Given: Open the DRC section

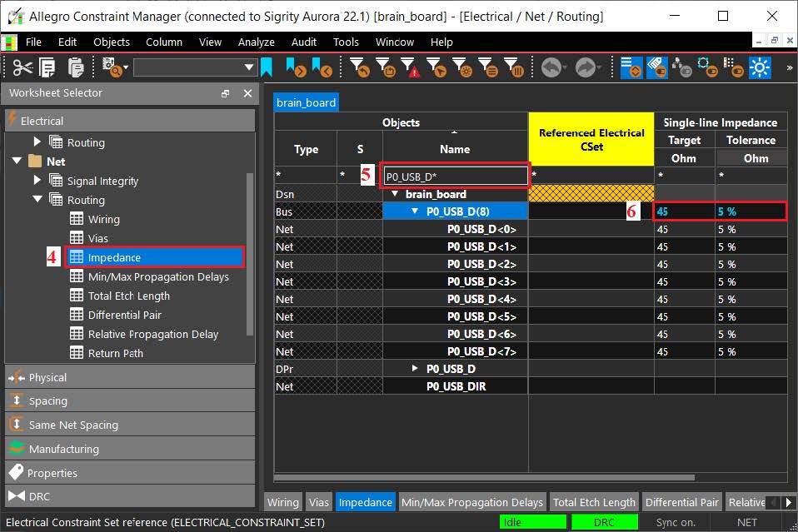Looking at the screenshot, I should tap(130, 496).
